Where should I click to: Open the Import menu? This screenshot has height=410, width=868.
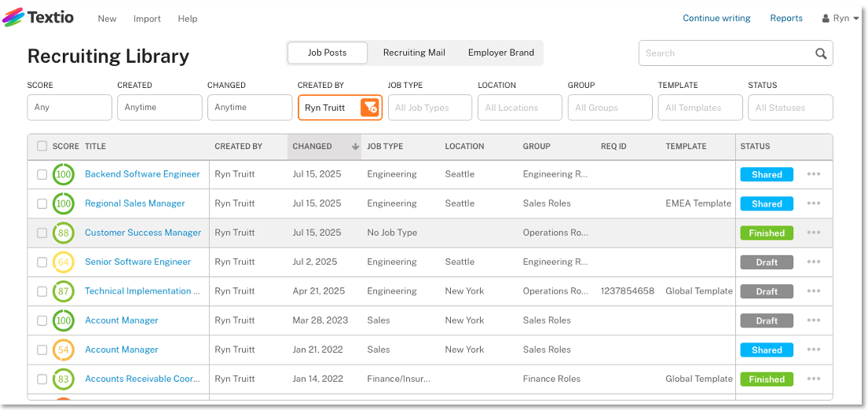click(147, 19)
